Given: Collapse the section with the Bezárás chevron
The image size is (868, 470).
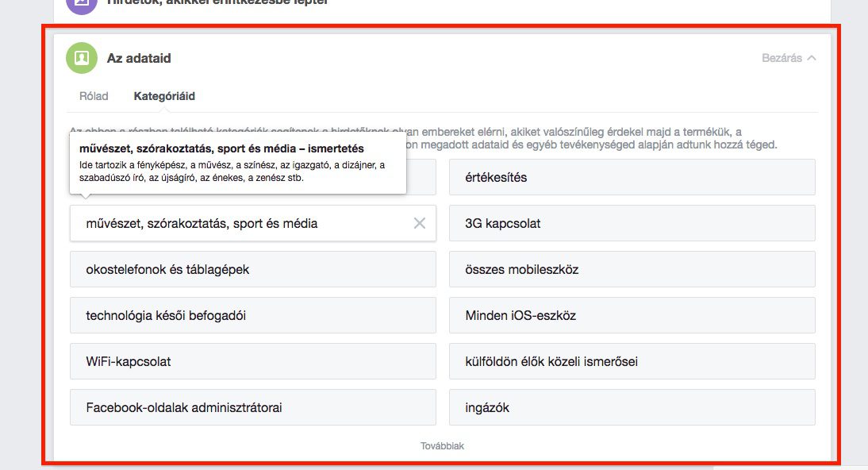Looking at the screenshot, I should (789, 57).
